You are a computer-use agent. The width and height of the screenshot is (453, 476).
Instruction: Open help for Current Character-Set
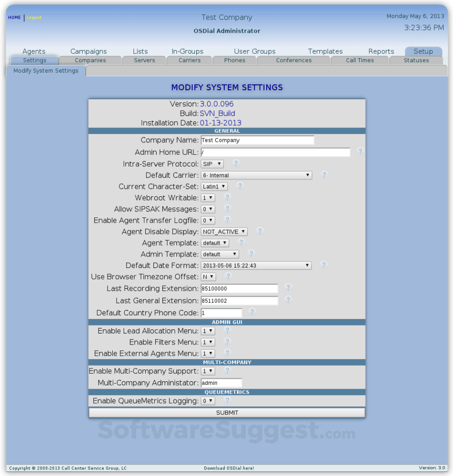click(x=239, y=186)
